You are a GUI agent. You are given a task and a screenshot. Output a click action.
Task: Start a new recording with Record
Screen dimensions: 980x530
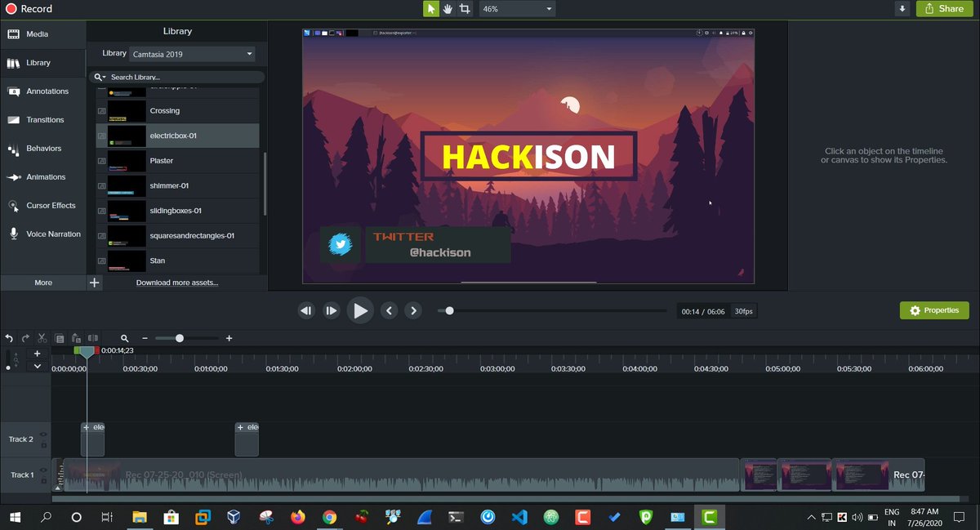click(29, 9)
